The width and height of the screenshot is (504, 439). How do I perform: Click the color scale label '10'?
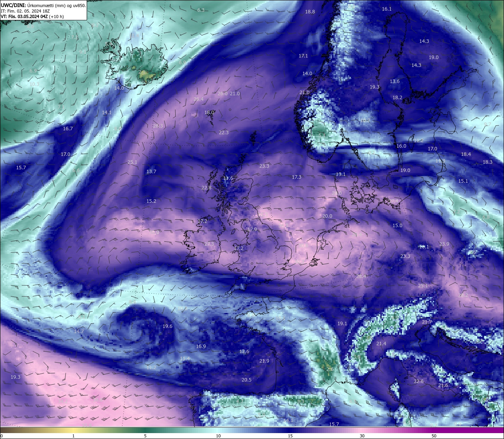click(218, 436)
